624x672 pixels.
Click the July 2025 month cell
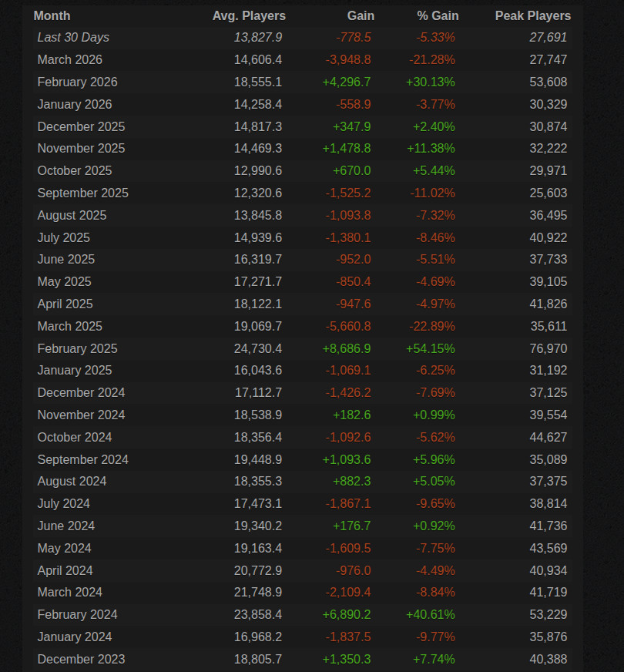coord(64,237)
